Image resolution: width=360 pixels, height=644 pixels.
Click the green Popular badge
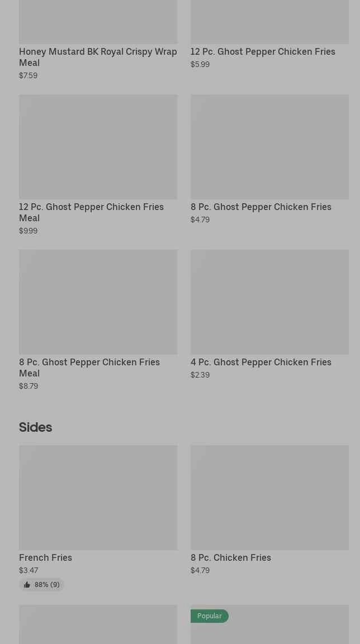[209, 616]
